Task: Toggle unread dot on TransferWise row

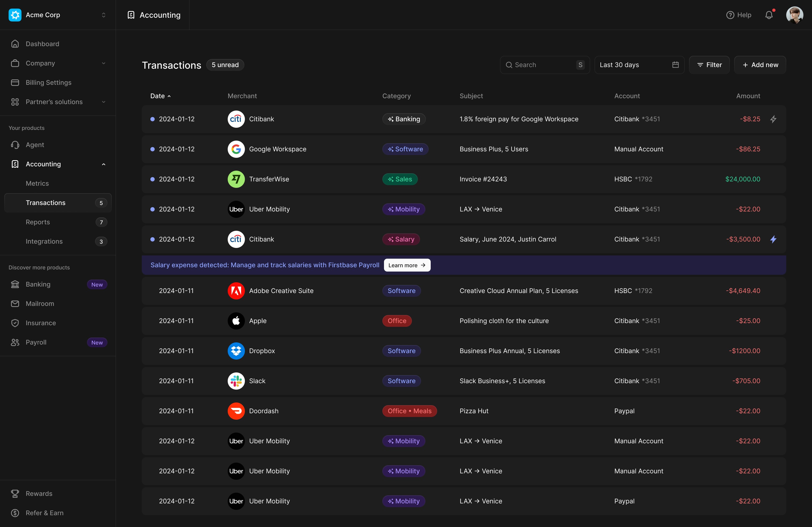Action: (x=153, y=179)
